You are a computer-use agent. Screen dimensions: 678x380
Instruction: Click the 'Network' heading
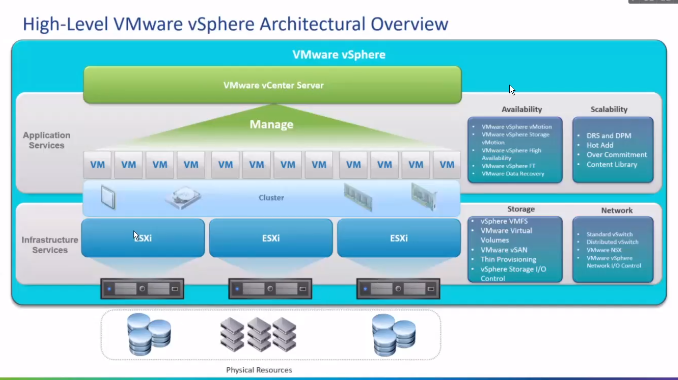point(617,211)
